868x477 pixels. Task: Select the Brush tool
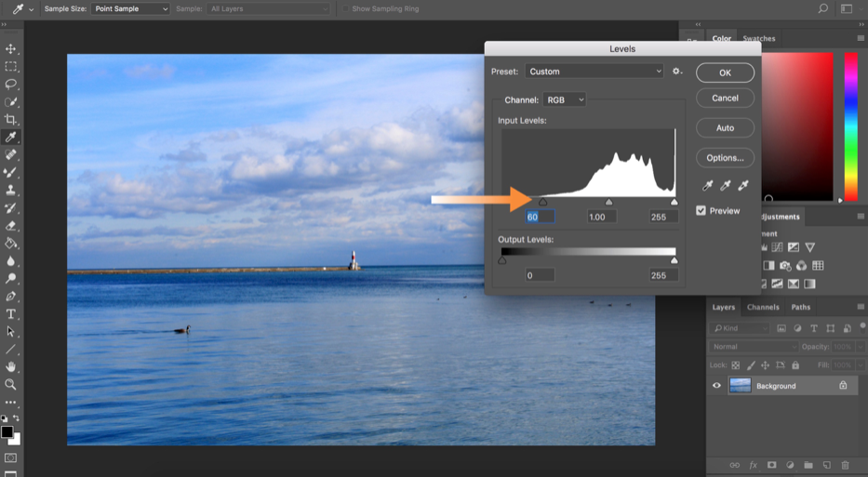point(10,173)
